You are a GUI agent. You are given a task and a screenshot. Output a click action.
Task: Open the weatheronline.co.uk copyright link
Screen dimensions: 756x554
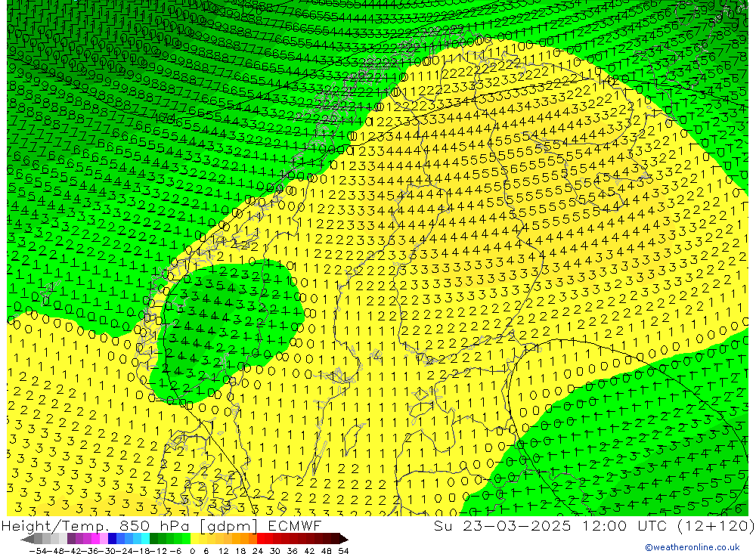point(692,546)
